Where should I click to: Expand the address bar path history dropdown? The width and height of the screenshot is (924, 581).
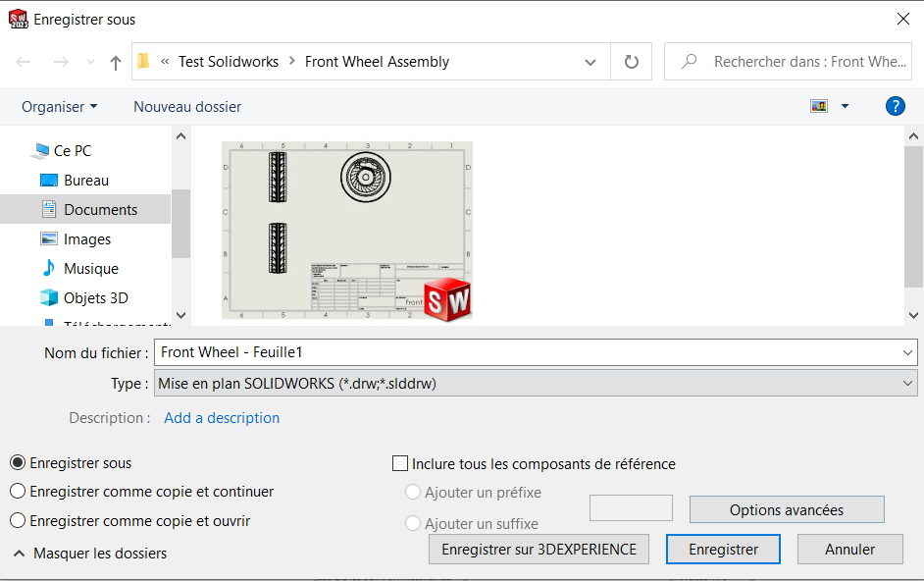(590, 62)
